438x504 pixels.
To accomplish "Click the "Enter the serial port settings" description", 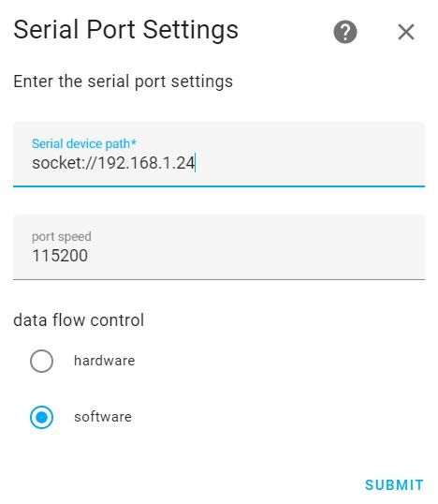I will [x=123, y=82].
